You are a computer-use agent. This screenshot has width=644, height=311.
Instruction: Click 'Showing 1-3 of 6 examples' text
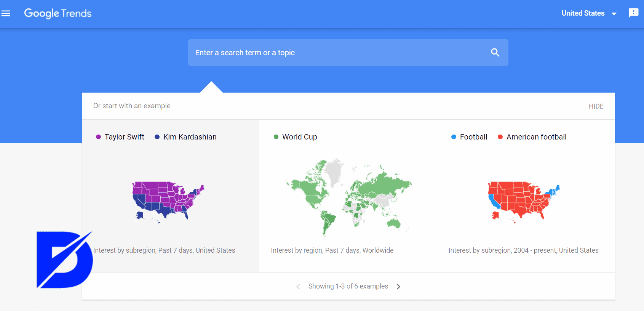pyautogui.click(x=348, y=286)
